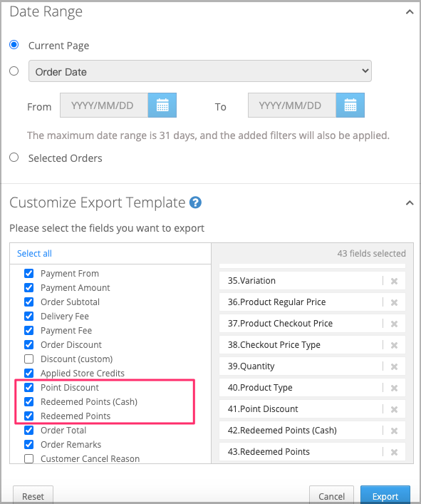Click the From date input field
The height and width of the screenshot is (504, 421).
[104, 105]
